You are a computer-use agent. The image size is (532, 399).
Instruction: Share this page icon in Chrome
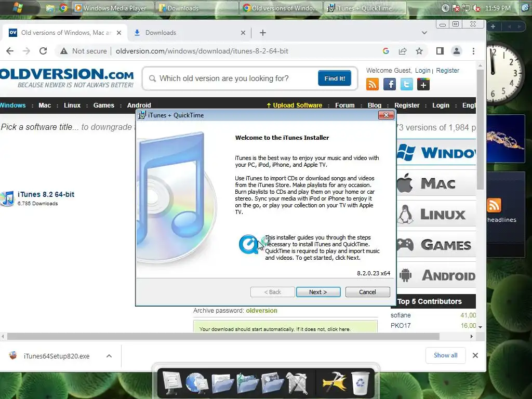point(403,51)
